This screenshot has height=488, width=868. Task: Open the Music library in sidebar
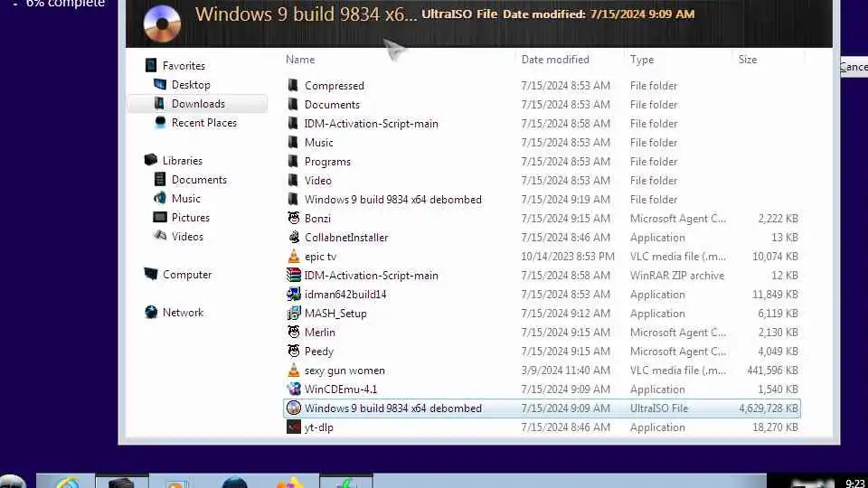point(186,198)
